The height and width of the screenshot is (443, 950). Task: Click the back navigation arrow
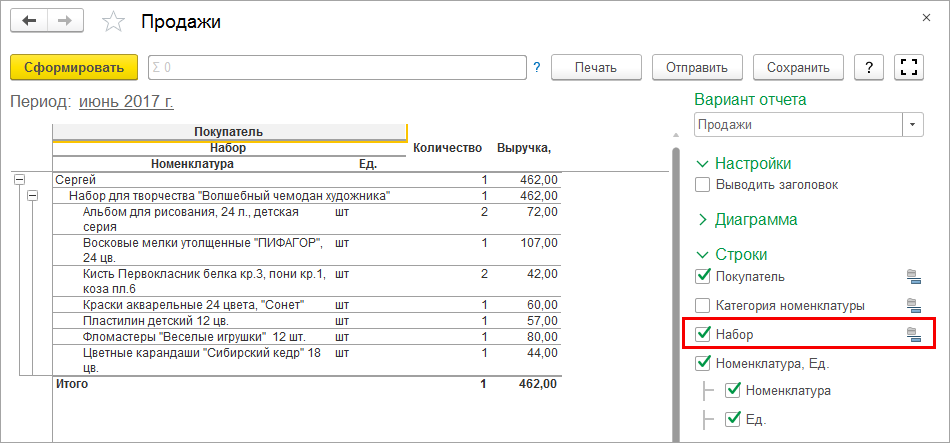click(x=30, y=21)
